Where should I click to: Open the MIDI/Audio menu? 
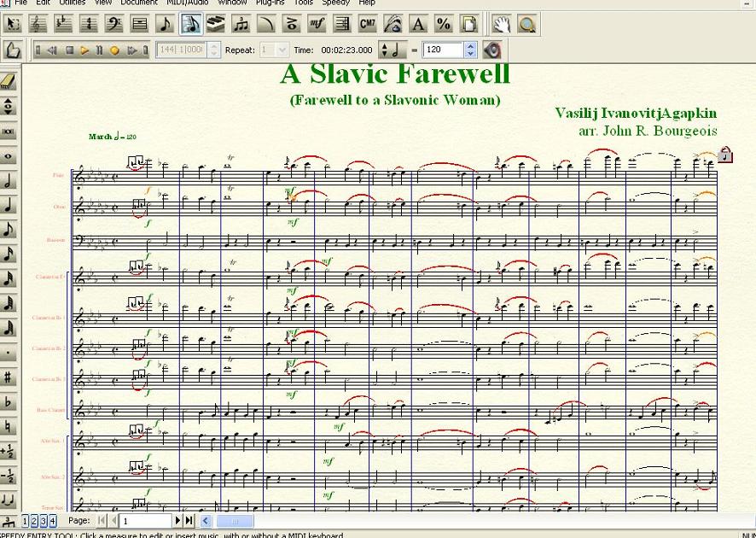187,3
